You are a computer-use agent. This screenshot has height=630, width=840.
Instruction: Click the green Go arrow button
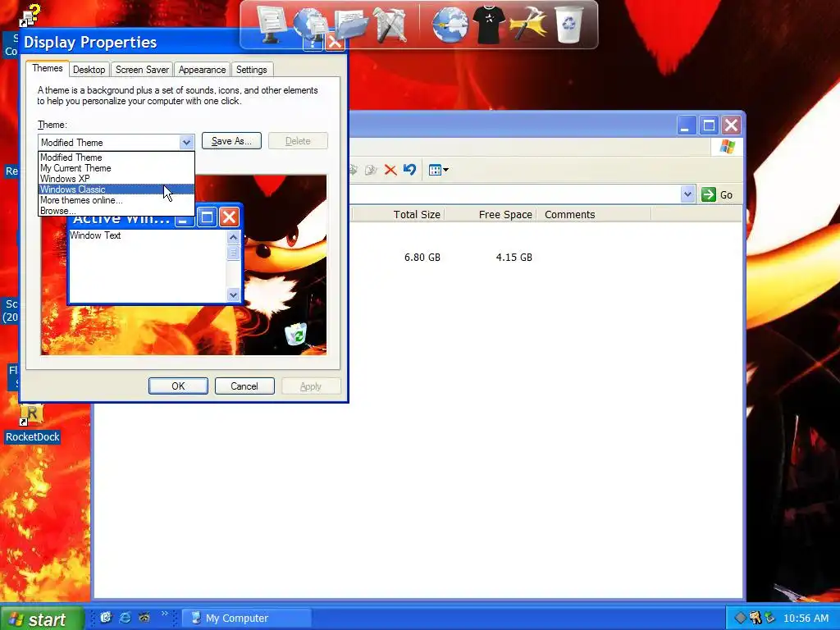(709, 194)
